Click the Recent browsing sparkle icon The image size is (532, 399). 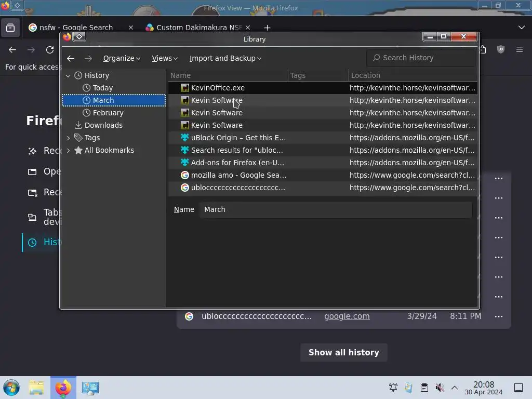[32, 151]
